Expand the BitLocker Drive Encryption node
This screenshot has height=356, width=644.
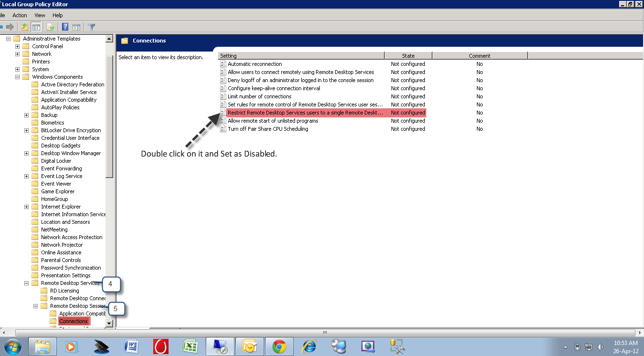[x=26, y=130]
